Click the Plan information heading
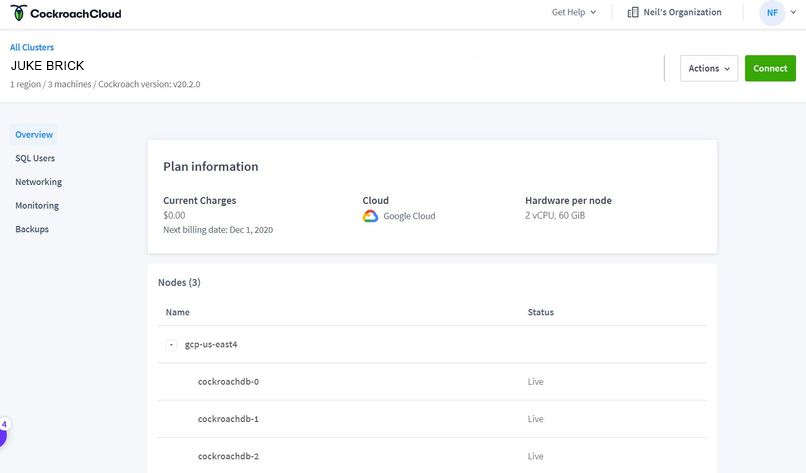The width and height of the screenshot is (806, 473). click(211, 167)
